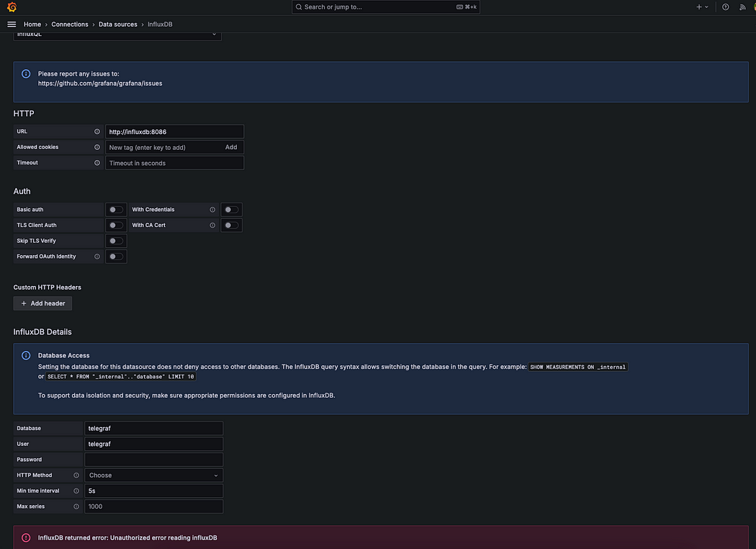The width and height of the screenshot is (756, 549).
Task: Click the Unauthorized error message text
Action: coord(127,538)
